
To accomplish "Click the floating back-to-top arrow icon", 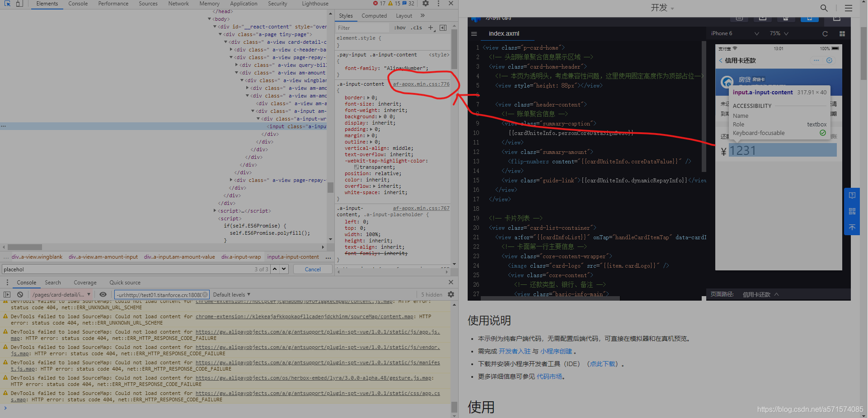I will point(852,227).
